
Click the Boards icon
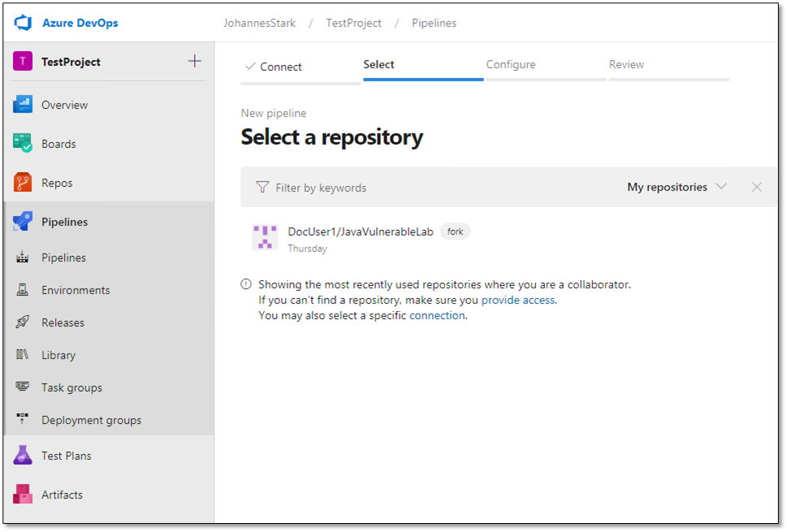click(23, 144)
